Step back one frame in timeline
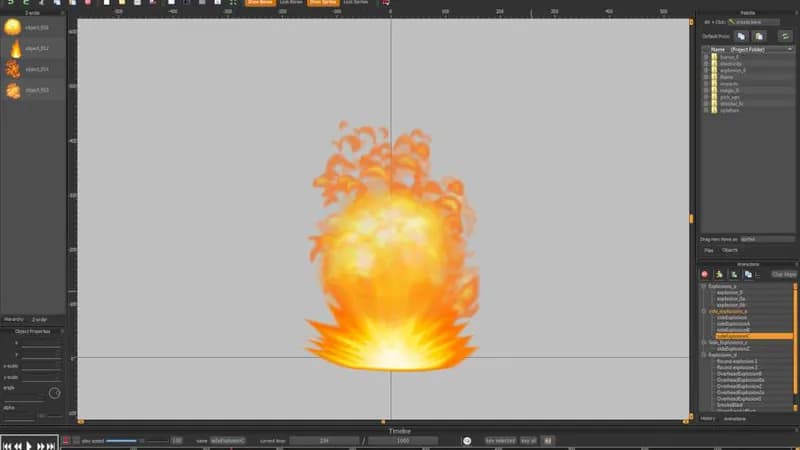The height and width of the screenshot is (450, 800). pyautogui.click(x=18, y=446)
